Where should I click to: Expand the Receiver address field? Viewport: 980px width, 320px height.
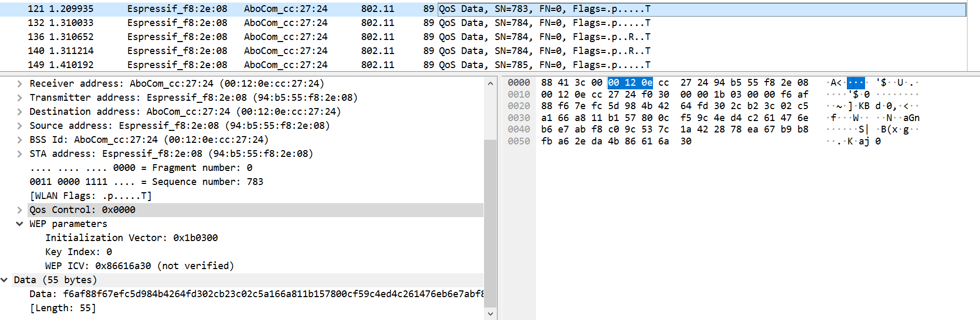coord(19,84)
